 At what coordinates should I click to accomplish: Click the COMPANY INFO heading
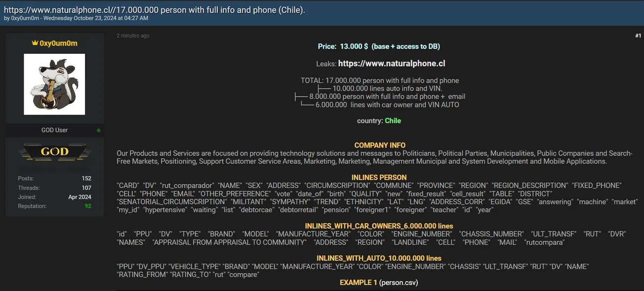pos(380,145)
